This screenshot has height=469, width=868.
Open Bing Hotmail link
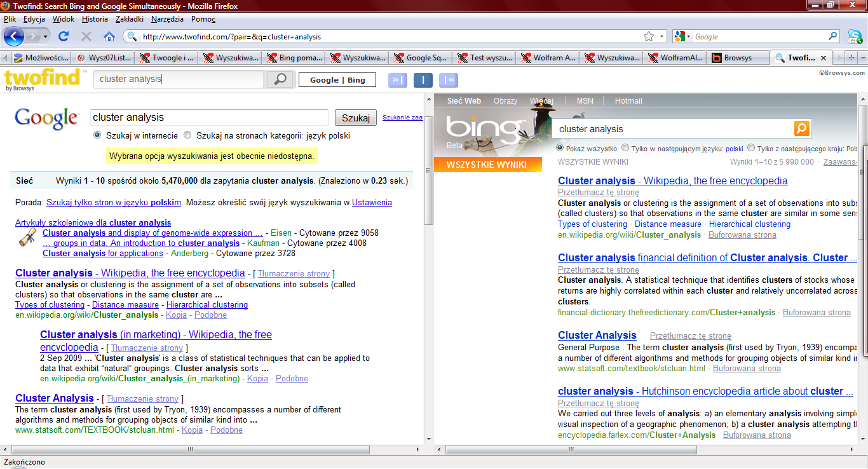(x=628, y=100)
